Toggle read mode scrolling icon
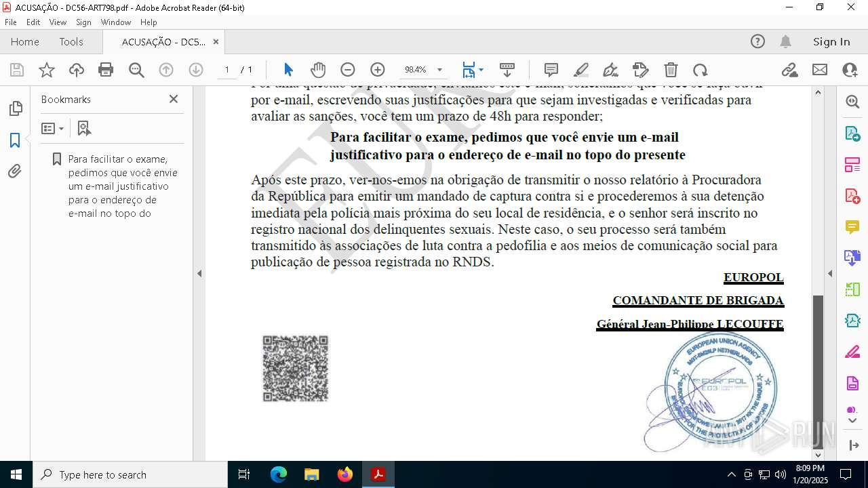The height and width of the screenshot is (488, 868). tap(507, 70)
